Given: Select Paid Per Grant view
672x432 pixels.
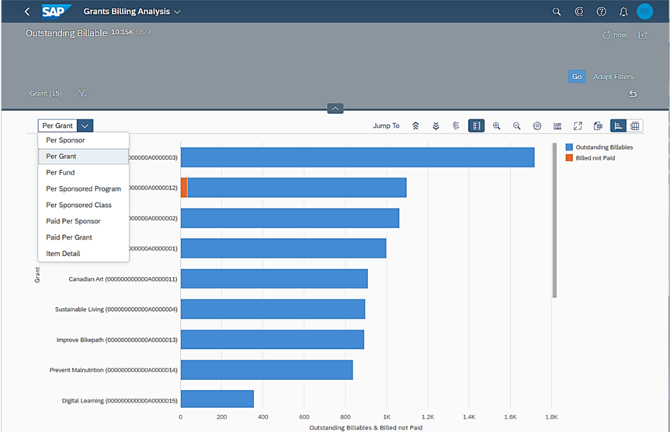Looking at the screenshot, I should 84,237.
